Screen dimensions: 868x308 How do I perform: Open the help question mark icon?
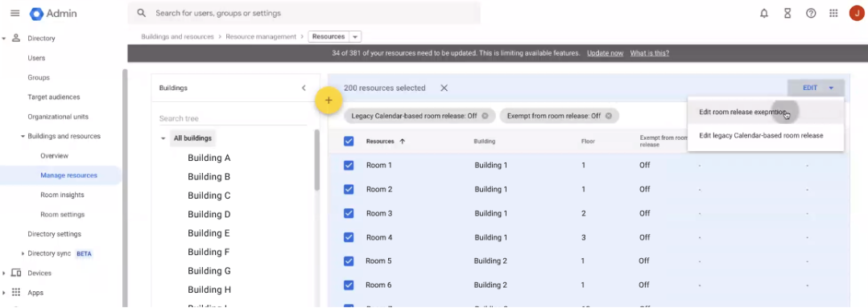pos(810,14)
